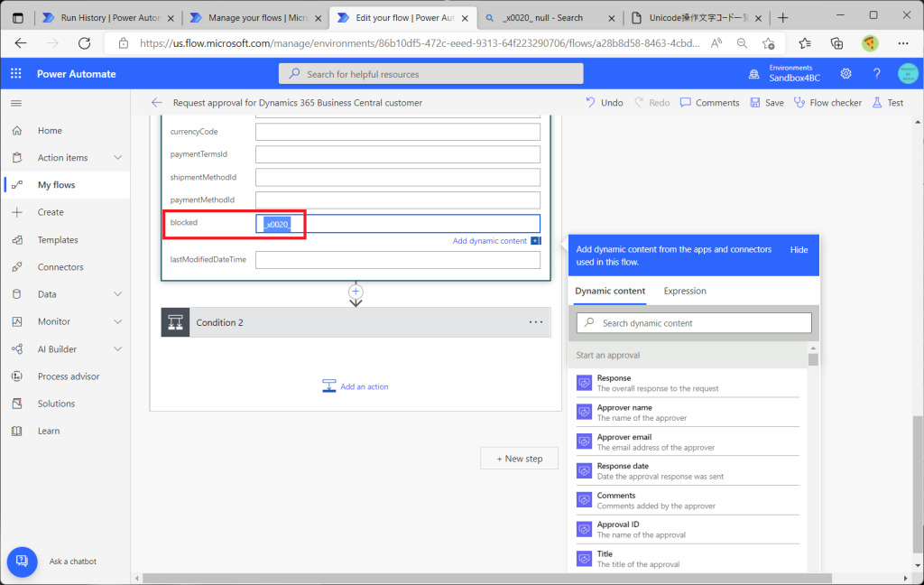This screenshot has height=585, width=924.
Task: Click the New step button
Action: 519,459
